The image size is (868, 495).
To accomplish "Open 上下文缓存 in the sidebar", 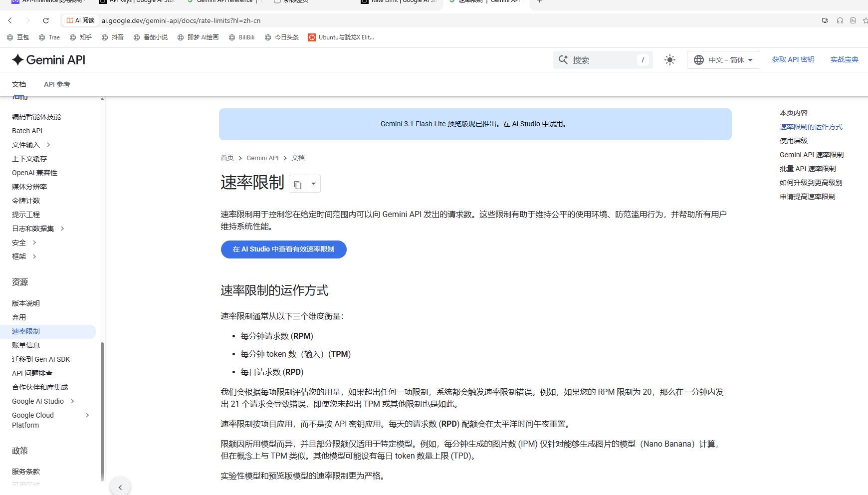I will 29,159.
